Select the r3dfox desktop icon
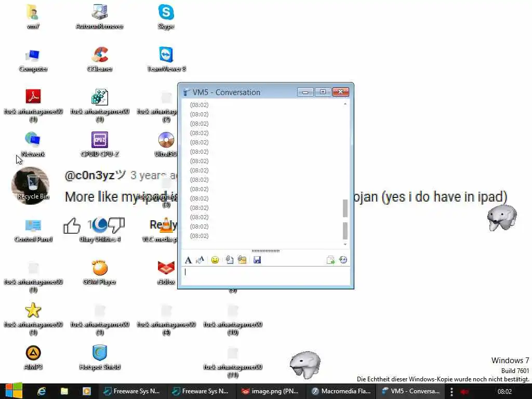532x399 pixels. click(x=166, y=272)
